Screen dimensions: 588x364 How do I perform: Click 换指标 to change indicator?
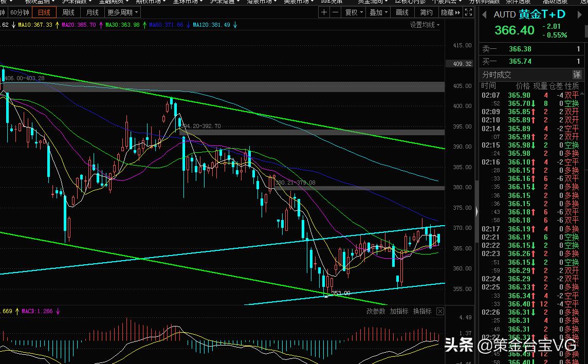pos(422,311)
